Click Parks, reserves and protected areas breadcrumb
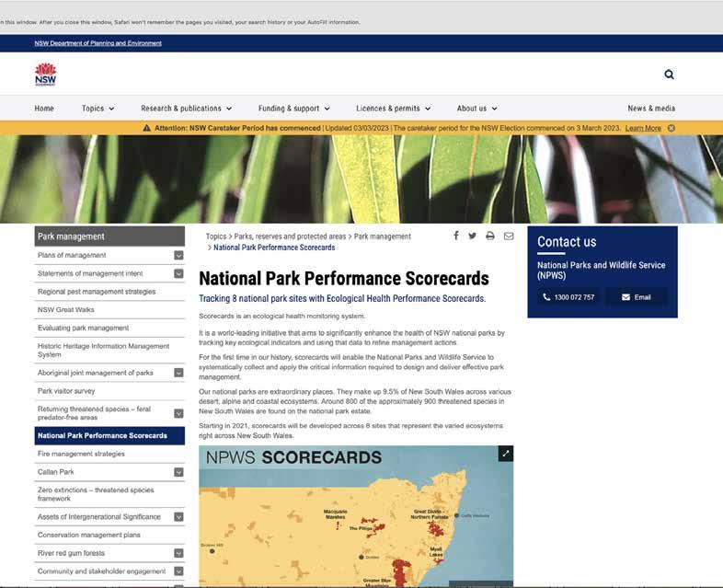 (290, 236)
